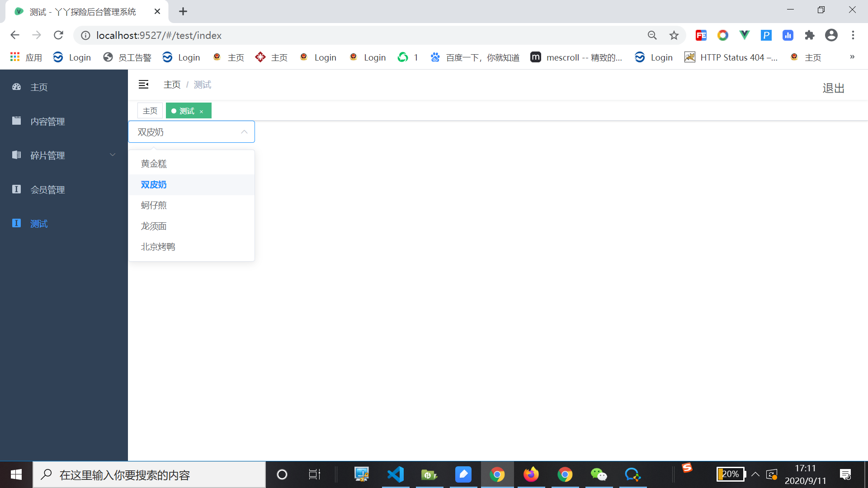The image size is (868, 488).
Task: Click the browser extensions puzzle icon
Action: (810, 35)
